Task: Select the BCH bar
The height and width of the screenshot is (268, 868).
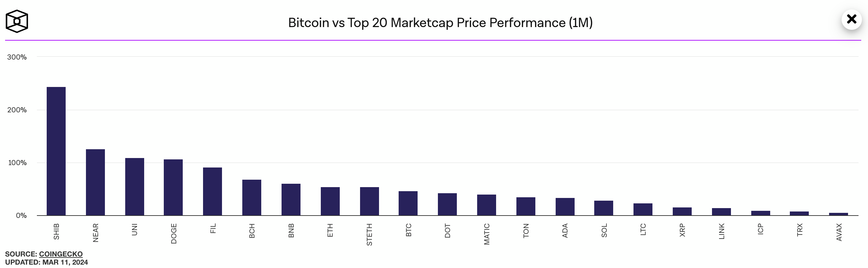Action: click(252, 198)
